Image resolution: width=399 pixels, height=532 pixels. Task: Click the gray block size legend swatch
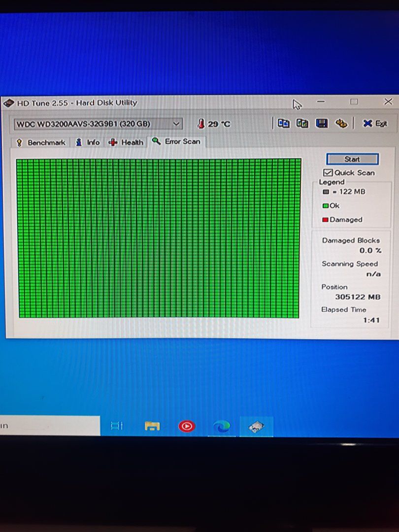coord(326,192)
